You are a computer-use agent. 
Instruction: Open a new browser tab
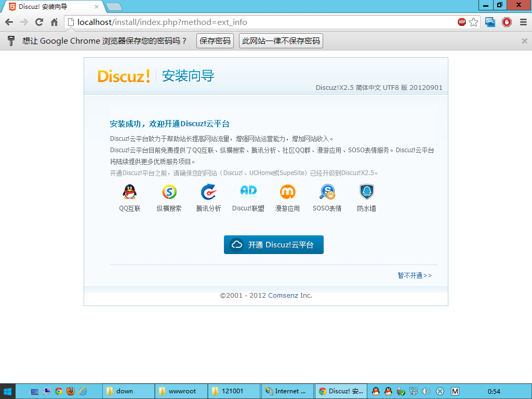click(114, 7)
